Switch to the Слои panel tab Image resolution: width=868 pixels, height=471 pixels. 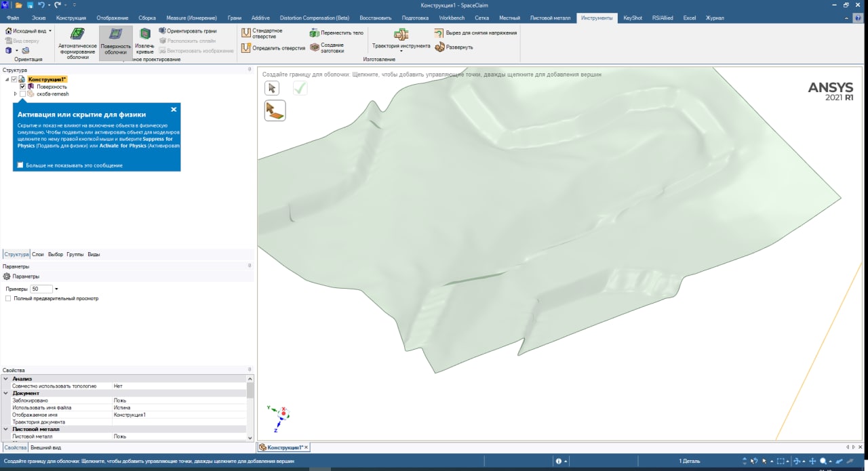38,254
